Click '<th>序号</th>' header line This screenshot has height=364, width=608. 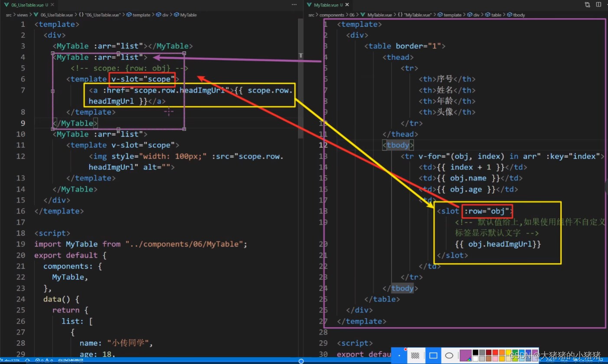coord(447,79)
